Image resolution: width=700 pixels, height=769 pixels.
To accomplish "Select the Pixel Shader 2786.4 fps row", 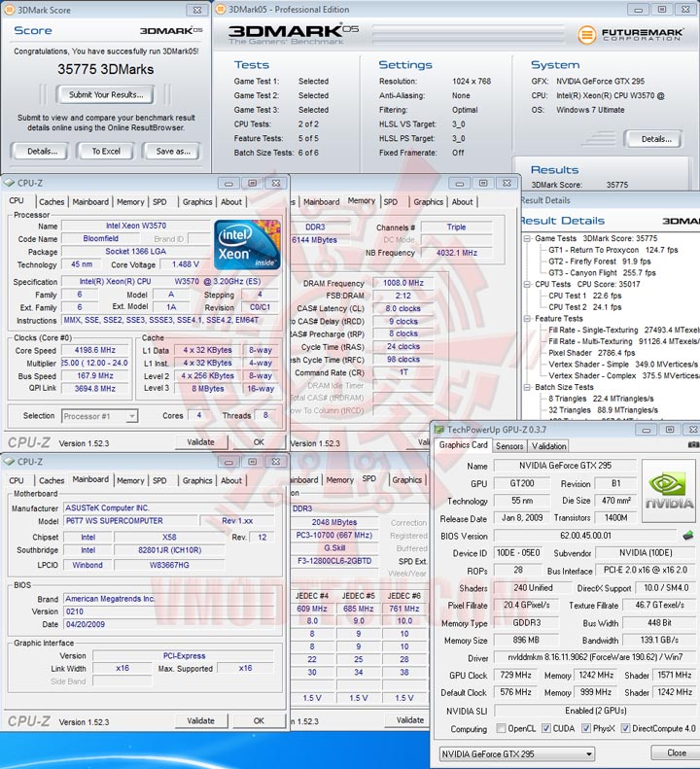I will coord(591,353).
